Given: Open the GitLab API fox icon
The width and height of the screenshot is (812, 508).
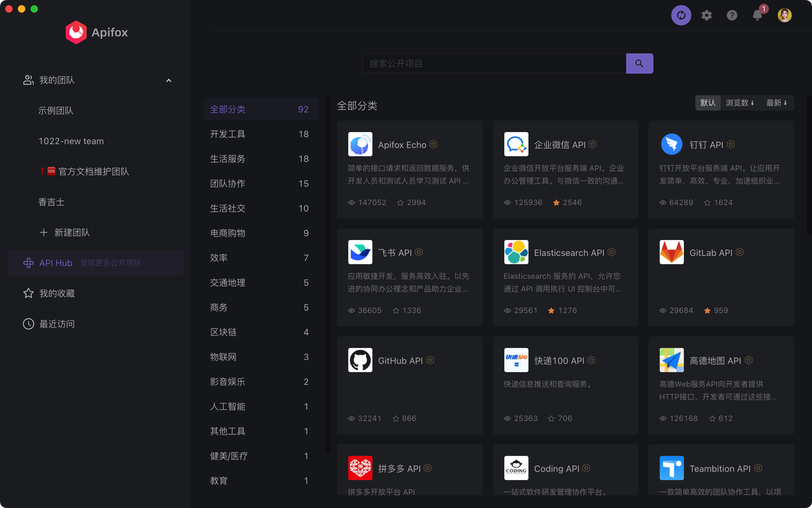Looking at the screenshot, I should [x=672, y=252].
